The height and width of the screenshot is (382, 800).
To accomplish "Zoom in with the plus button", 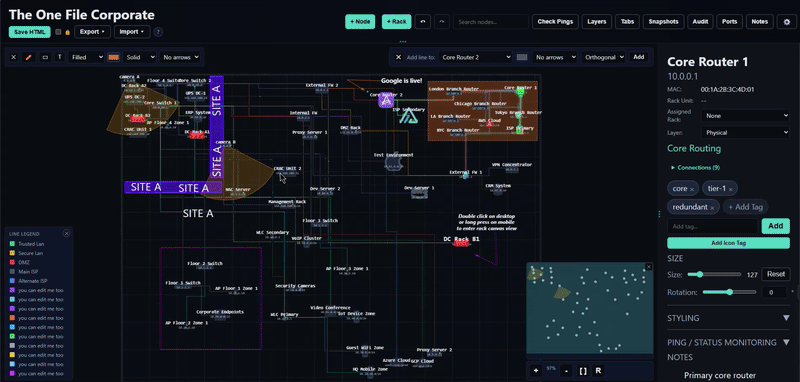I will pyautogui.click(x=536, y=370).
